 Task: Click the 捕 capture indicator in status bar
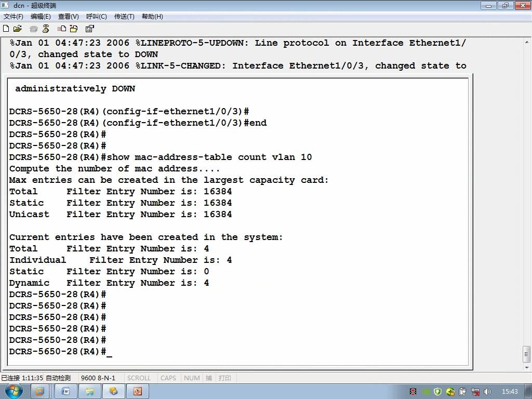pos(209,378)
